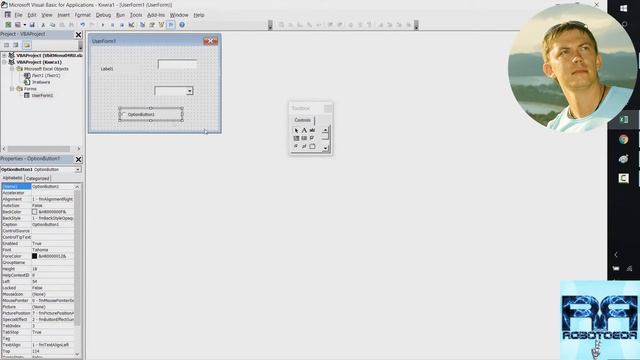The height and width of the screenshot is (360, 640).
Task: Switch to Categorized tab in Properties
Action: [x=38, y=178]
